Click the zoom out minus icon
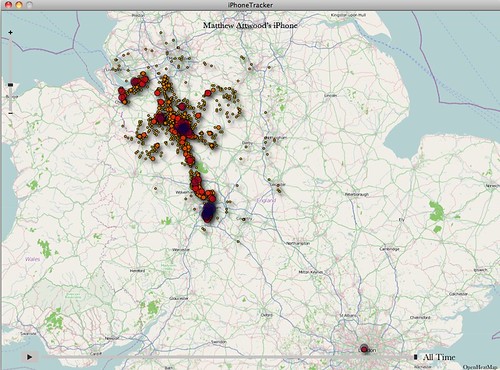The height and width of the screenshot is (370, 500). coord(10,113)
